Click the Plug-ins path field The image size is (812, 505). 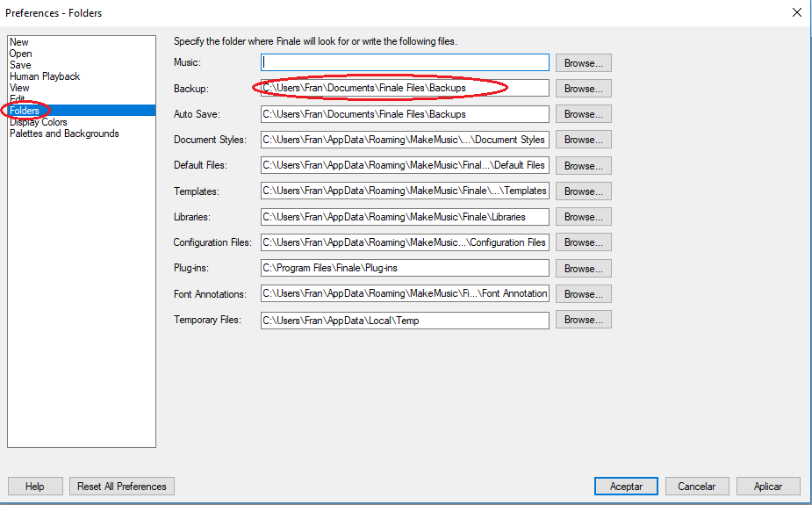tap(405, 268)
